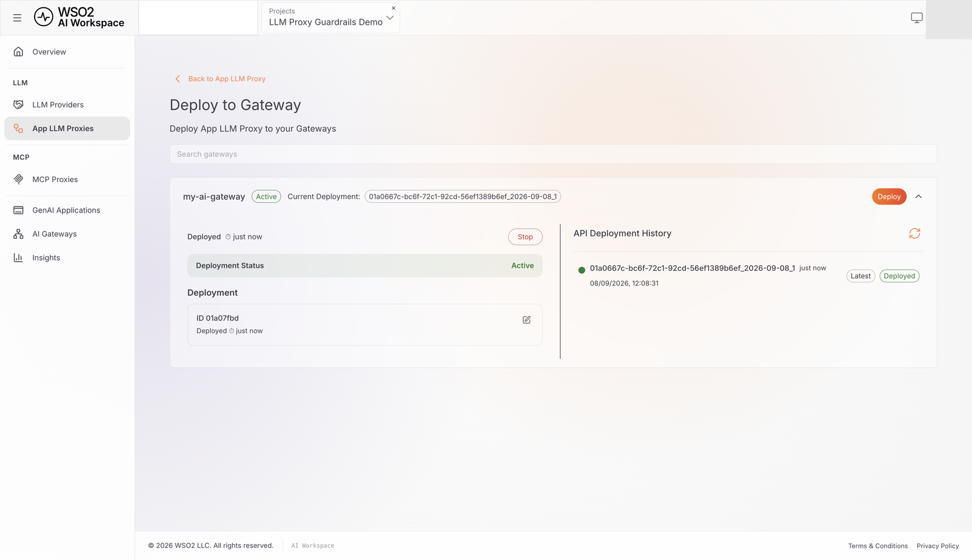The height and width of the screenshot is (560, 972).
Task: Collapse the my-ai-gateway panel chevron
Action: (919, 197)
